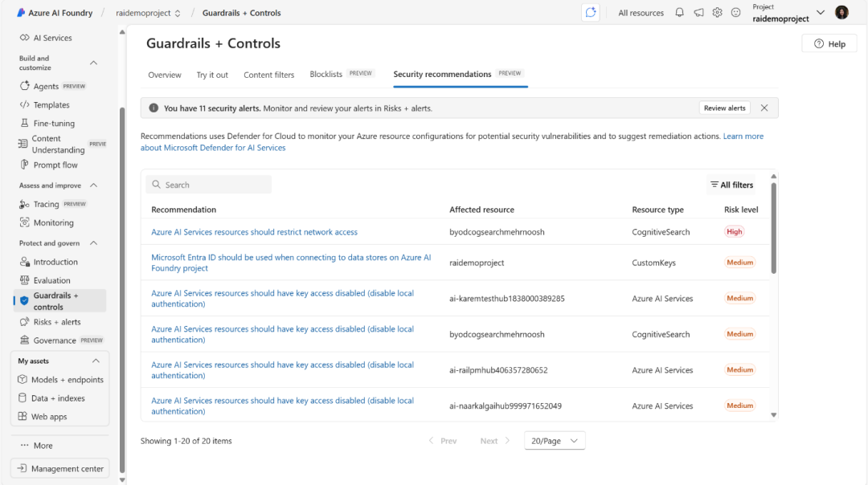Collapse the Protect and govern section
Image resolution: width=868 pixels, height=485 pixels.
(93, 243)
